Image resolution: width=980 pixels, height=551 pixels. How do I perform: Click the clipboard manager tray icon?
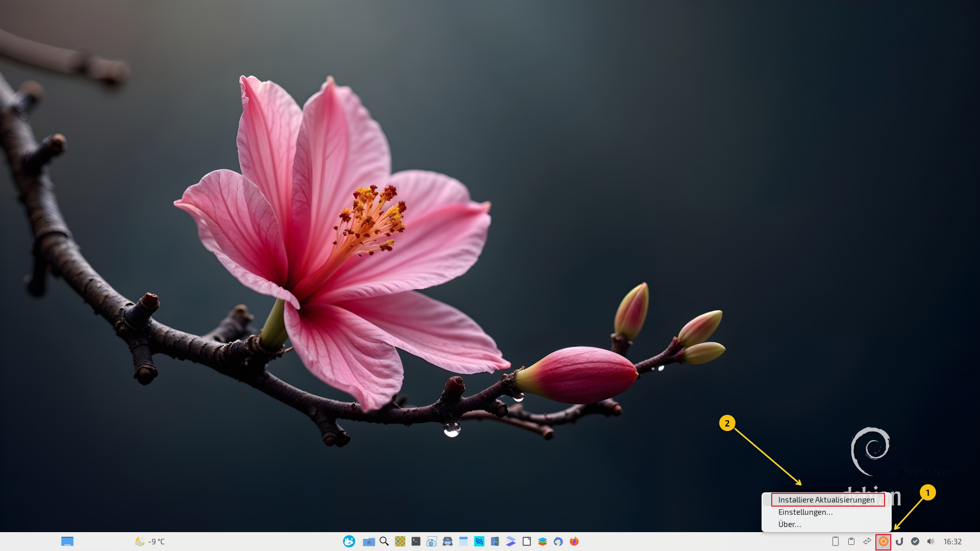(x=851, y=541)
